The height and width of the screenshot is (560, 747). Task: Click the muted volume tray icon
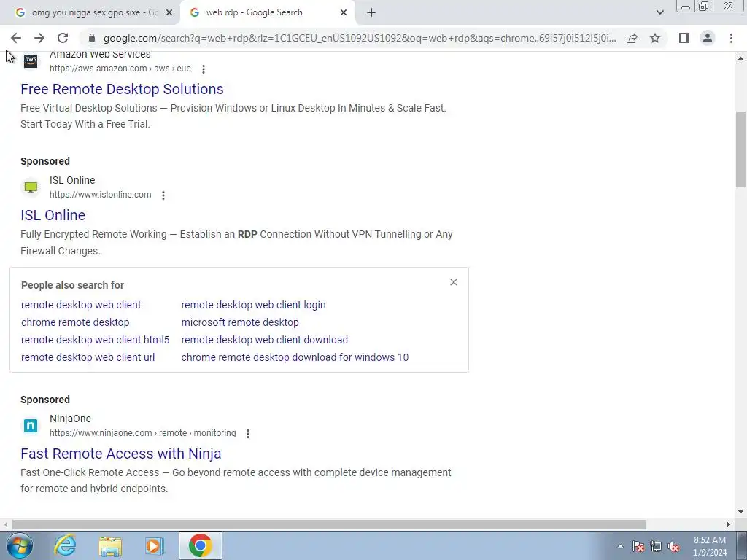tap(673, 546)
